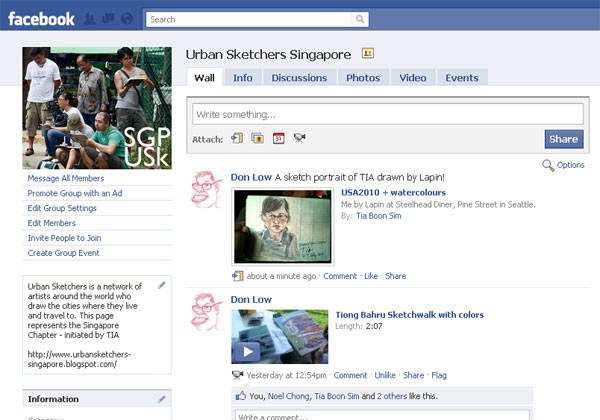Click Don Low name on first post
This screenshot has height=420, width=600.
point(251,177)
